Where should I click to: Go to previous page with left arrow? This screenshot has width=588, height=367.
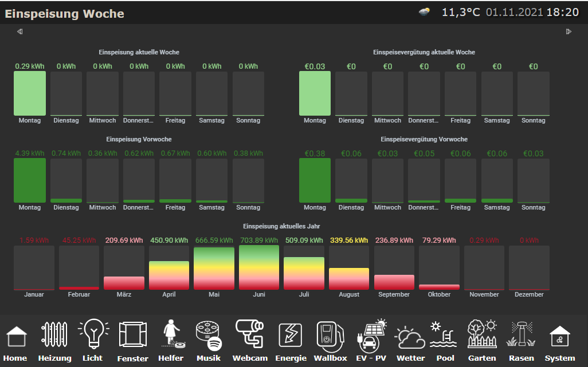[20, 31]
